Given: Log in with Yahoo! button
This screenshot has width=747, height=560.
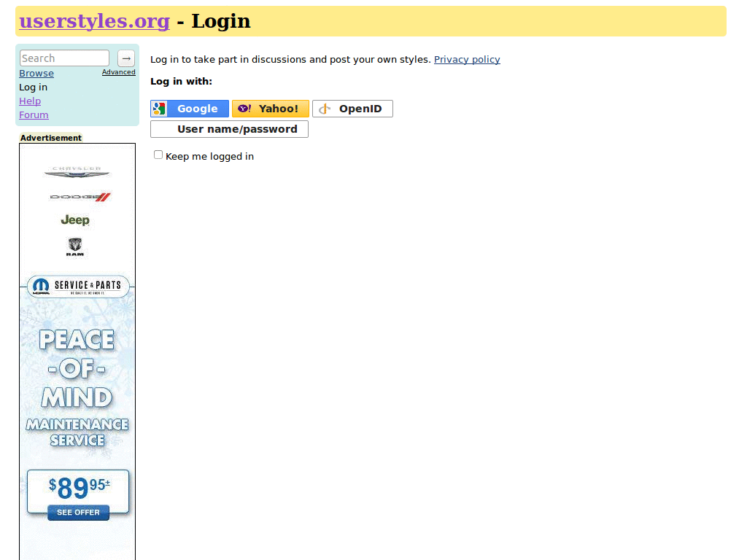Looking at the screenshot, I should click(x=271, y=109).
